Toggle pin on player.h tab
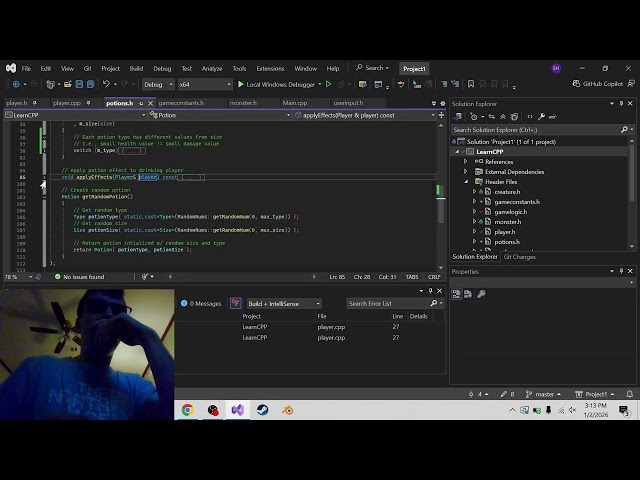640x480 pixels. point(35,103)
